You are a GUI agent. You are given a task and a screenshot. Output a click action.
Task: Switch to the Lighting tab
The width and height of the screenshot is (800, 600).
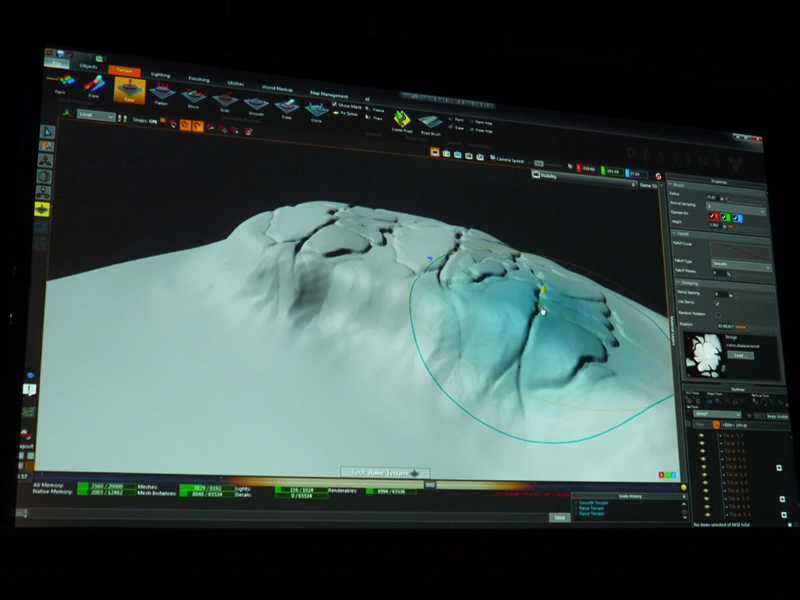[x=160, y=74]
